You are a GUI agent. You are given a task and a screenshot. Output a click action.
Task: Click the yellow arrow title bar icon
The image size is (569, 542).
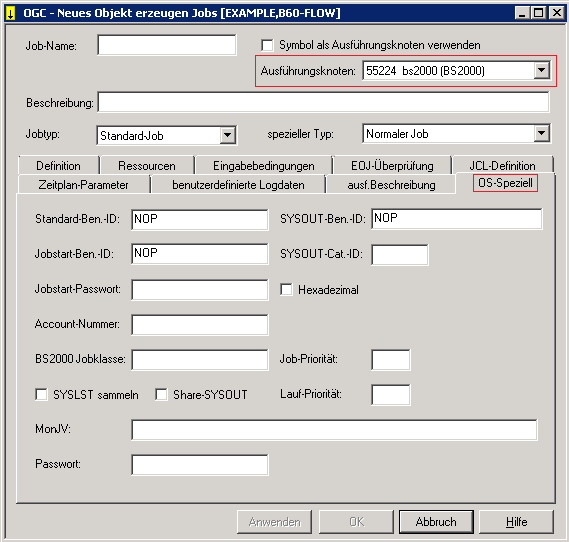click(x=11, y=13)
